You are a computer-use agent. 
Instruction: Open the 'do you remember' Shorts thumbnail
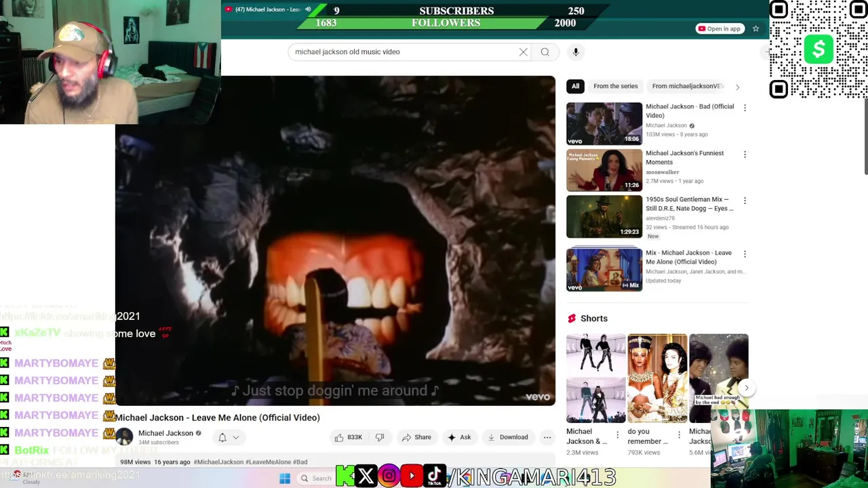tap(657, 378)
